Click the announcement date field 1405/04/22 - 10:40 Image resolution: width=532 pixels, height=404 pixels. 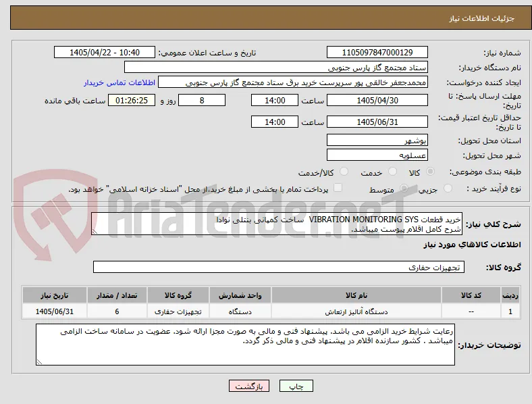105,52
